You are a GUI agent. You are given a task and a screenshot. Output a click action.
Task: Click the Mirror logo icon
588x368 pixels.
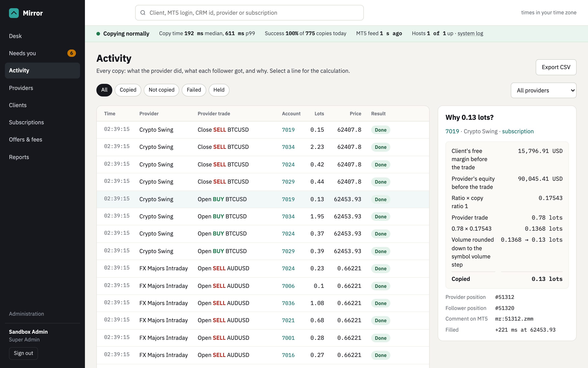[14, 13]
